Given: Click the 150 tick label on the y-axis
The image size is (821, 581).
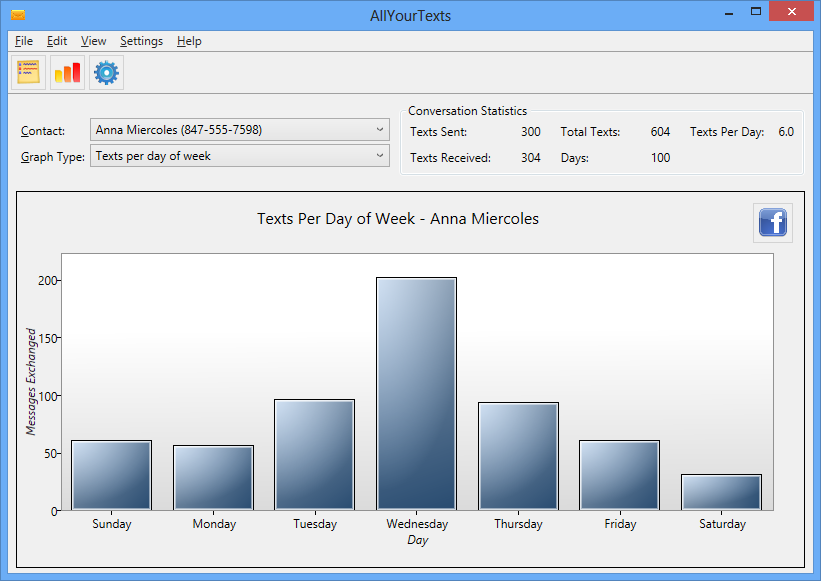Looking at the screenshot, I should [x=47, y=338].
